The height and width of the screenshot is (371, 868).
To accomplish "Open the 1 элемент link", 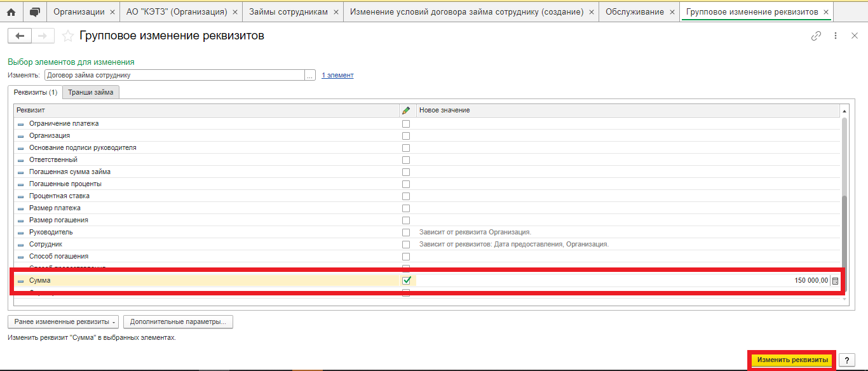I will (x=337, y=75).
